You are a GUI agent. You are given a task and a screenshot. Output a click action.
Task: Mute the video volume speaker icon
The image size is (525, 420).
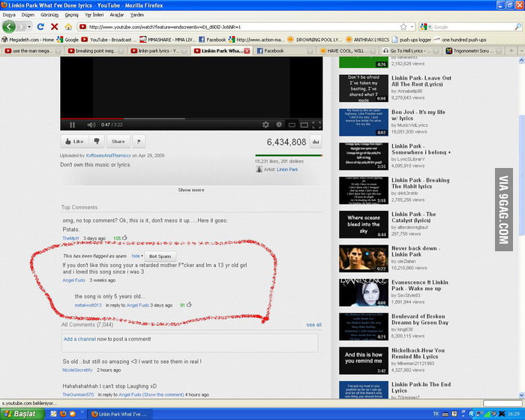[x=91, y=124]
